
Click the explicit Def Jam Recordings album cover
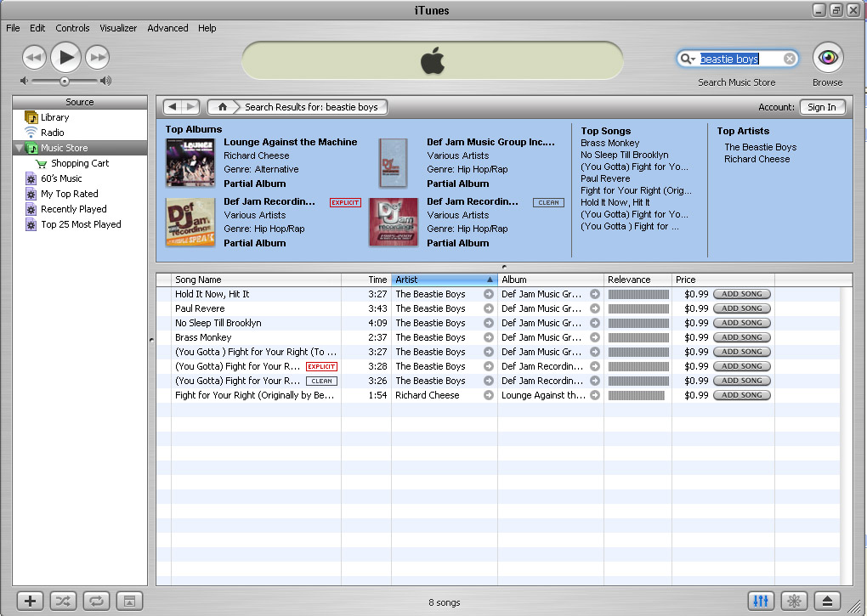click(x=190, y=222)
